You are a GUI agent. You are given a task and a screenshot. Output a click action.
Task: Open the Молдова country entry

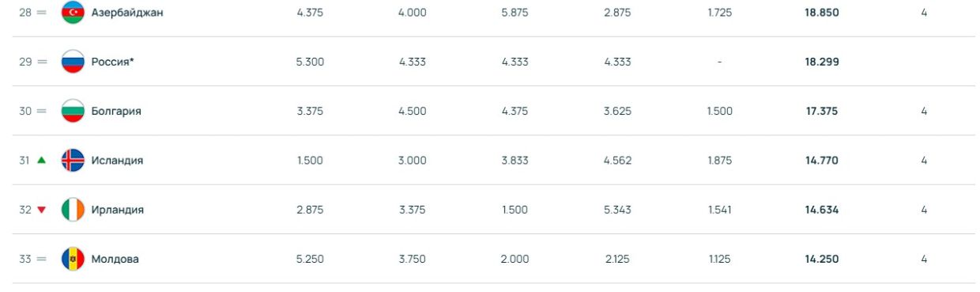(115, 259)
